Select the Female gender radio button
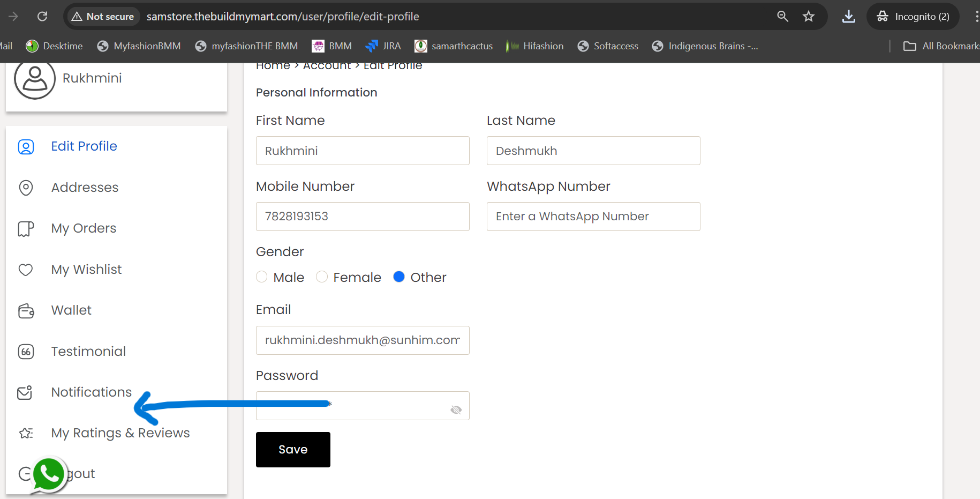Image resolution: width=980 pixels, height=499 pixels. coord(321,277)
